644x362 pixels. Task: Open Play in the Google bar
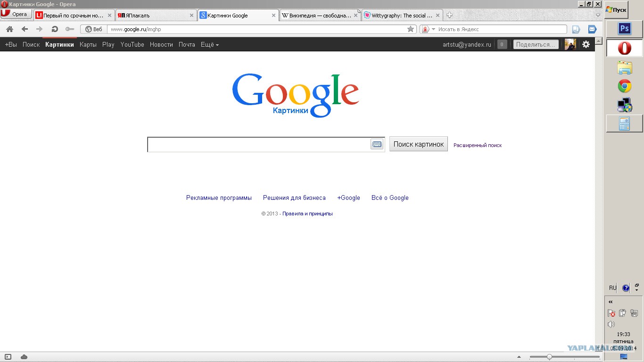pos(108,45)
